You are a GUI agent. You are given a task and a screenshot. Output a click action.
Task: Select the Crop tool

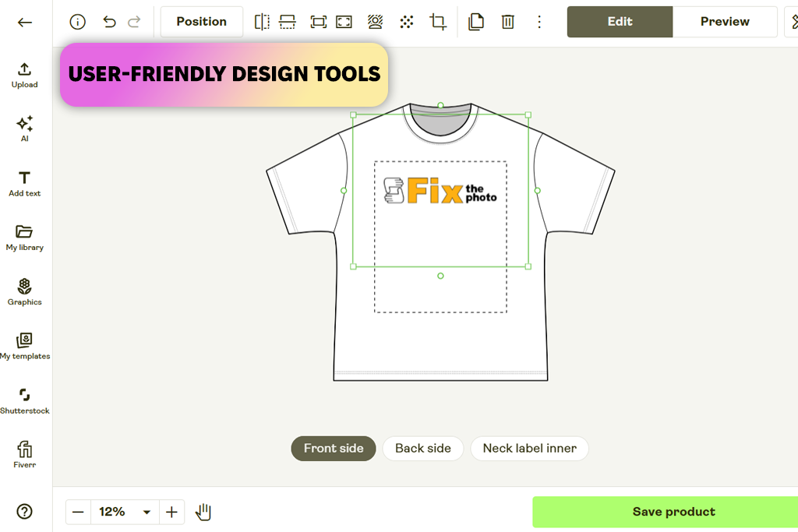(x=438, y=22)
